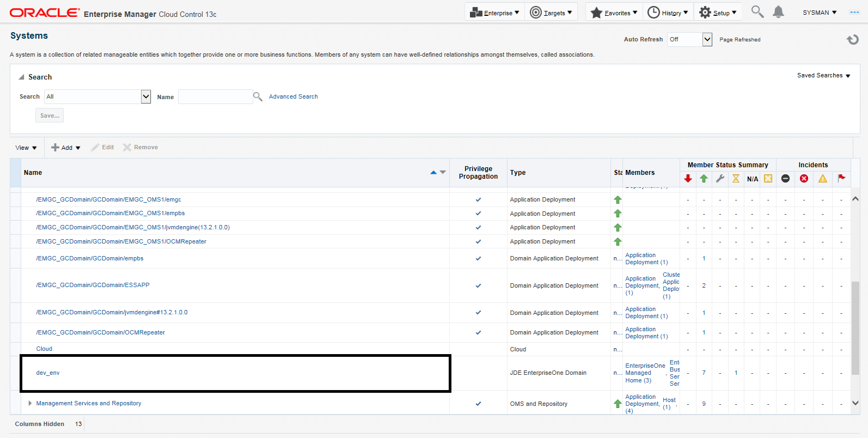Image resolution: width=868 pixels, height=438 pixels.
Task: Click the Down status red arrow column icon
Action: [688, 179]
